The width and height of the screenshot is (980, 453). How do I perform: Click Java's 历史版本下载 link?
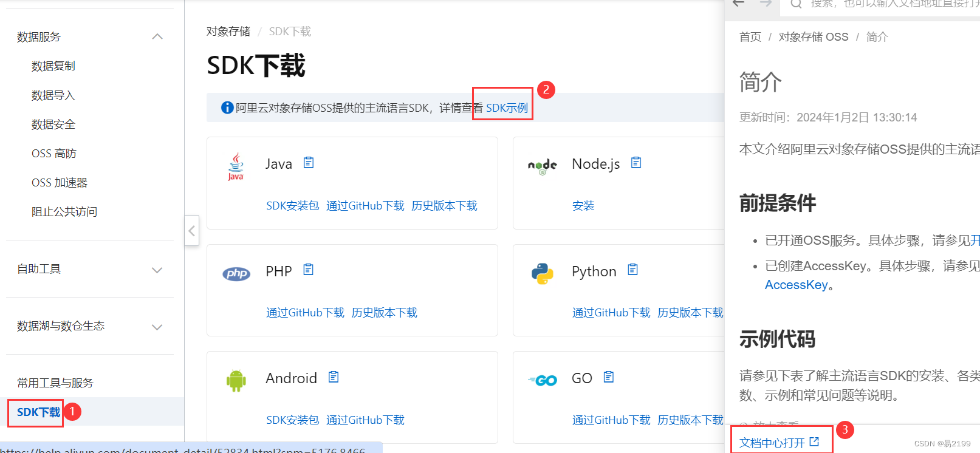(x=444, y=206)
